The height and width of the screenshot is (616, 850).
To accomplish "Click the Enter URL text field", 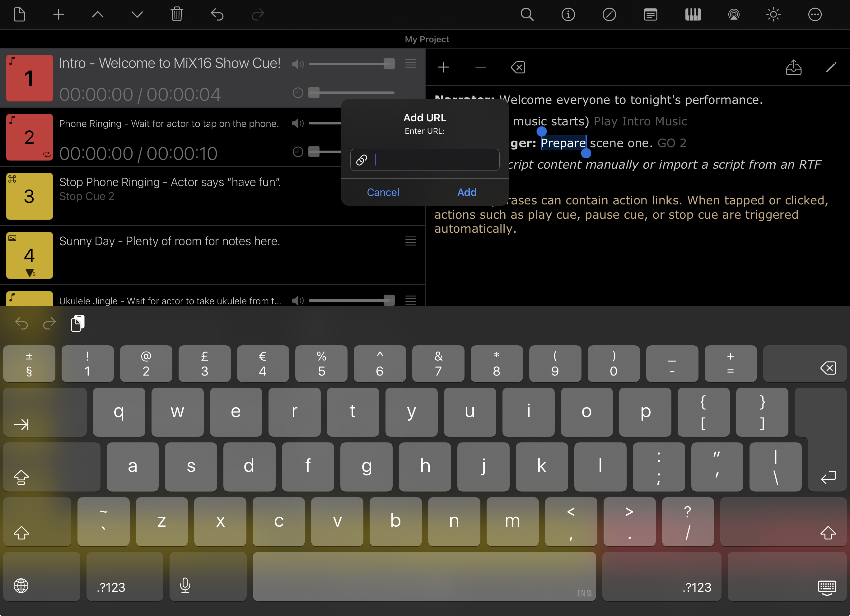I will (425, 160).
